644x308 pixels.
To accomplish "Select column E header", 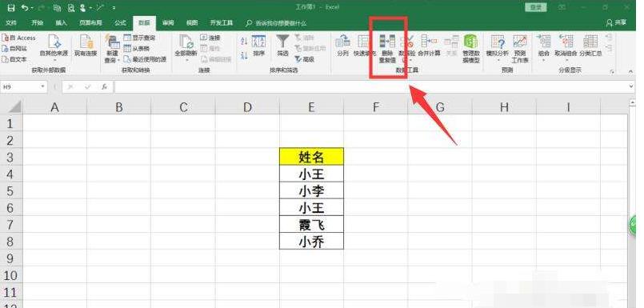I will click(x=311, y=107).
